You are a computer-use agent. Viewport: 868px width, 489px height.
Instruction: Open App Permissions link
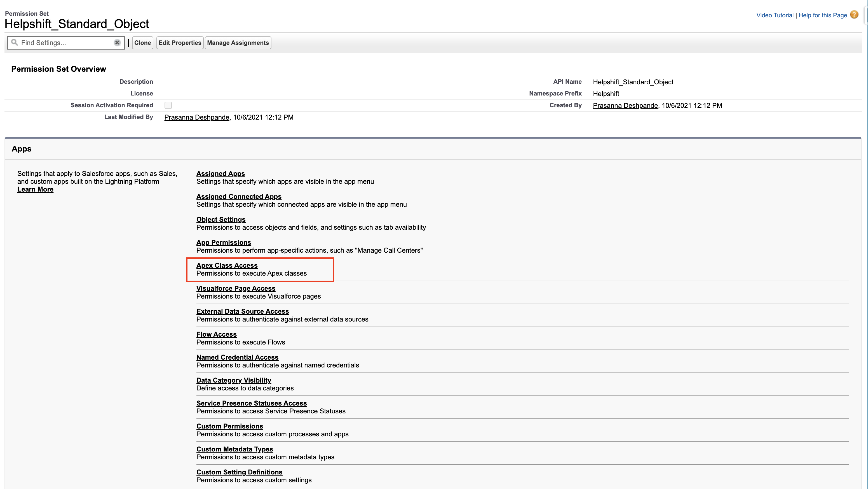pyautogui.click(x=223, y=243)
